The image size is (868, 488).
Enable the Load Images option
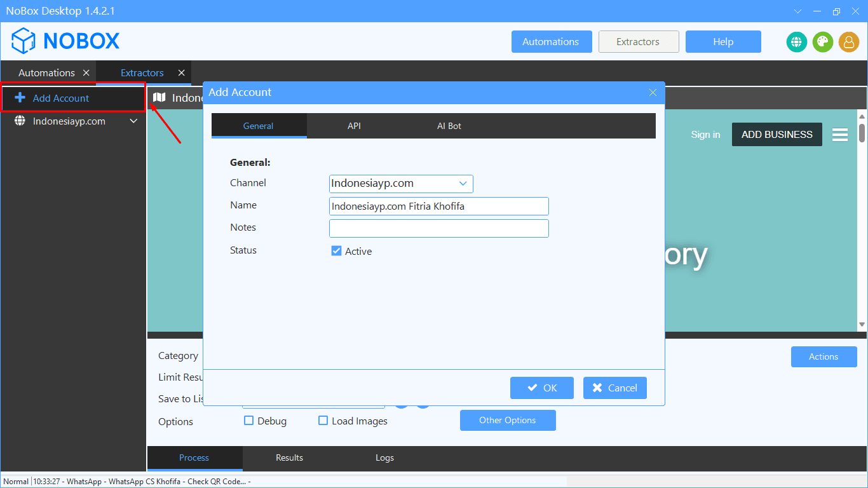[323, 421]
